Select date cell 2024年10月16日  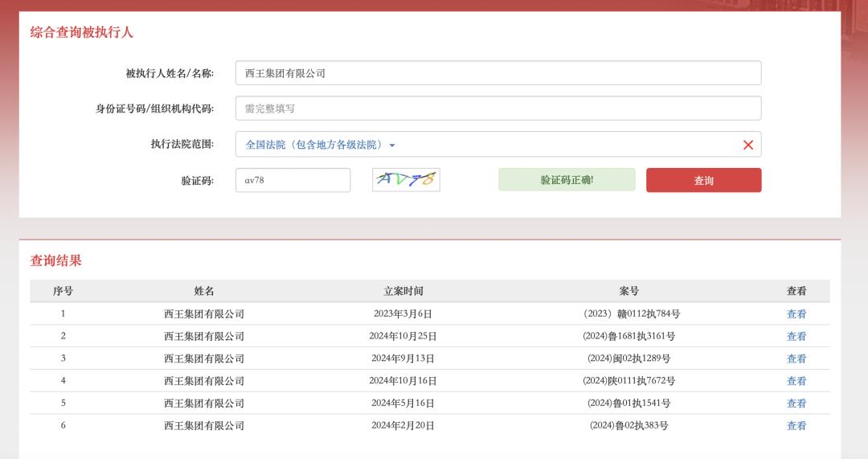pos(403,381)
